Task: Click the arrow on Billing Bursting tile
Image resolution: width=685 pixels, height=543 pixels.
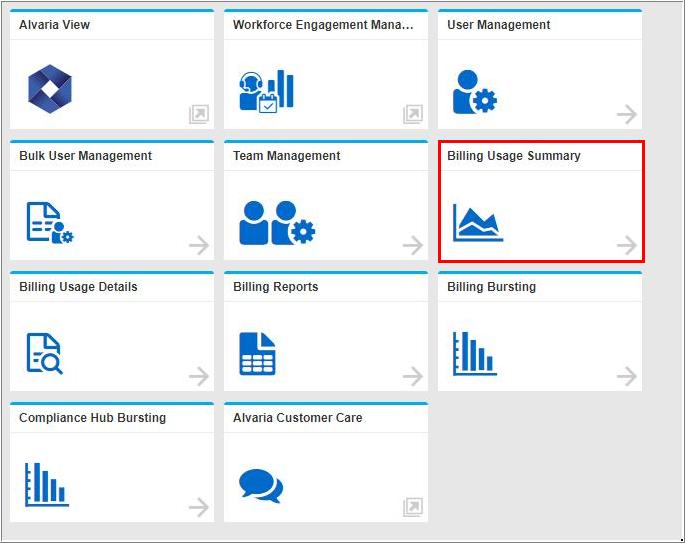Action: (x=627, y=377)
